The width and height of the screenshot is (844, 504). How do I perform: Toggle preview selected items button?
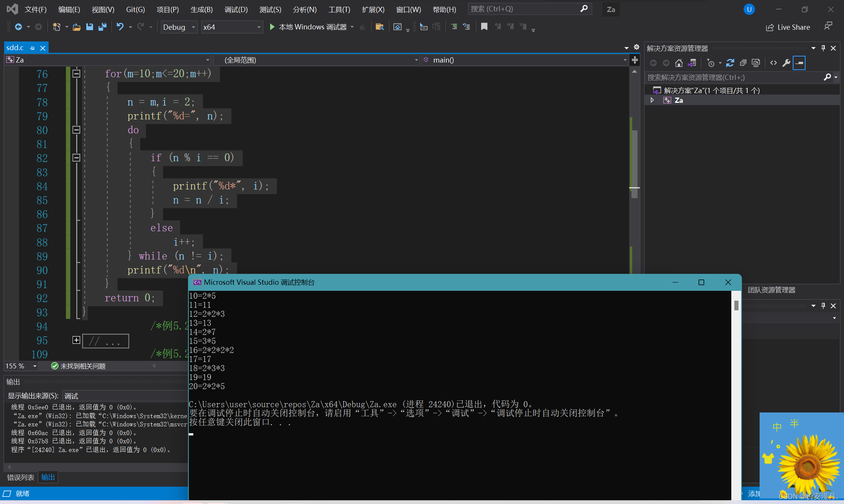click(x=799, y=63)
